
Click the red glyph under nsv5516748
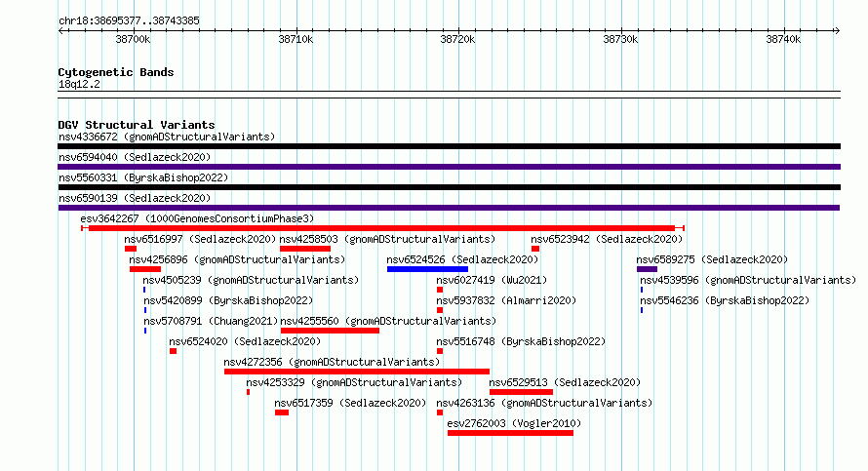[440, 351]
